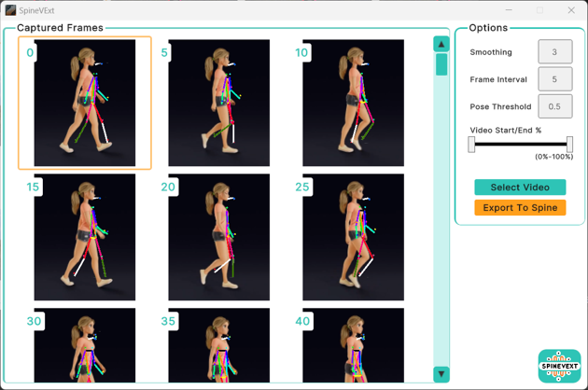Click the Export To Spine button

click(520, 208)
